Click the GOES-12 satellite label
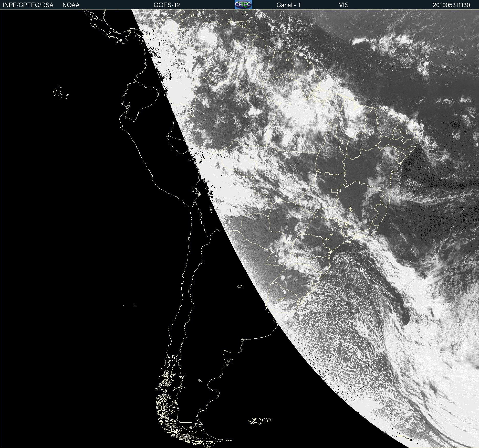 (x=167, y=5)
